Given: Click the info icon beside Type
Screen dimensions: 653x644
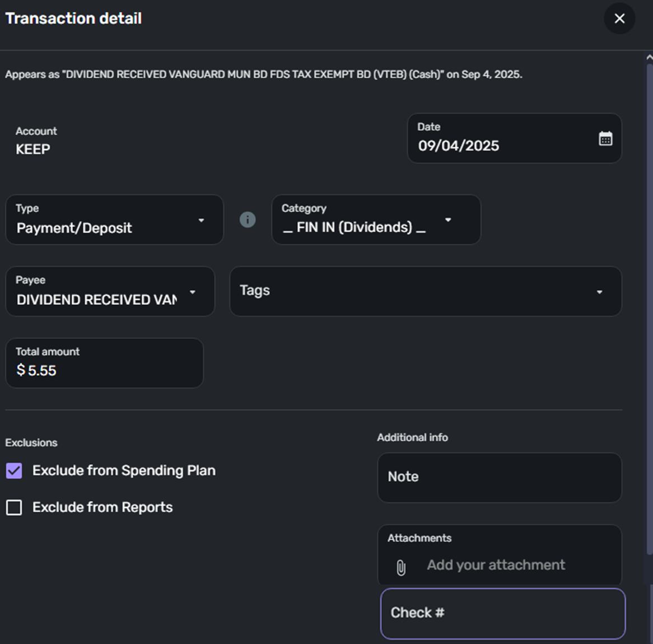Looking at the screenshot, I should click(248, 220).
